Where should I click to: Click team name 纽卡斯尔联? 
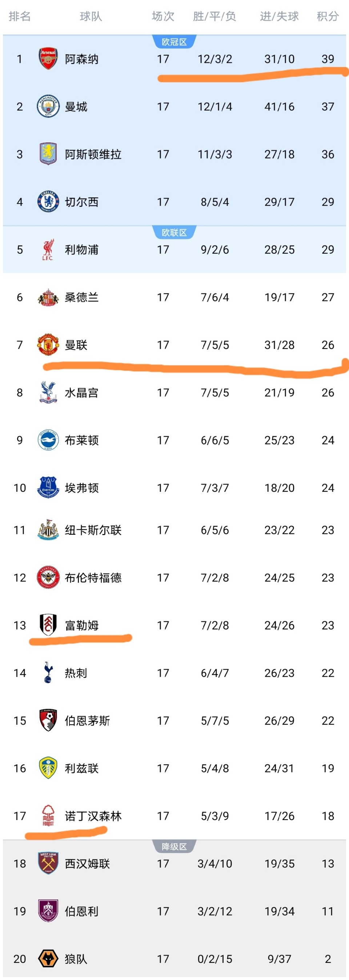(x=93, y=530)
